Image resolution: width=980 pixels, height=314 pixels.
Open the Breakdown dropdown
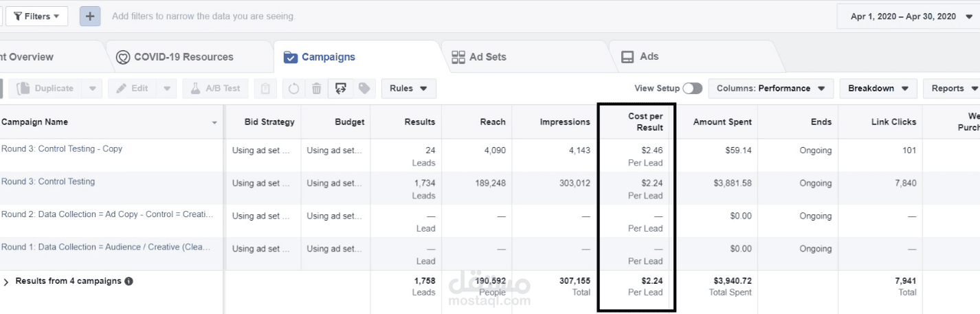[878, 89]
